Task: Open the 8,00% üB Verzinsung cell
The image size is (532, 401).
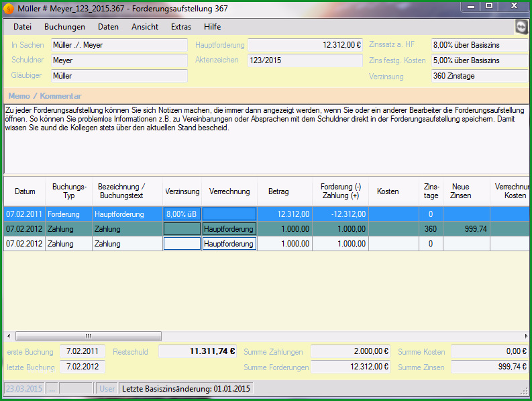Action: pos(182,214)
